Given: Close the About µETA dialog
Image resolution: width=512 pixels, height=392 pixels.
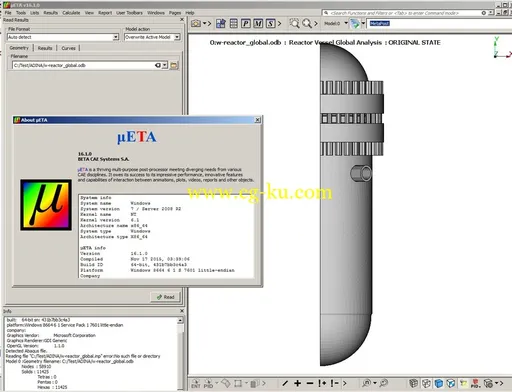Looking at the screenshot, I should point(257,120).
